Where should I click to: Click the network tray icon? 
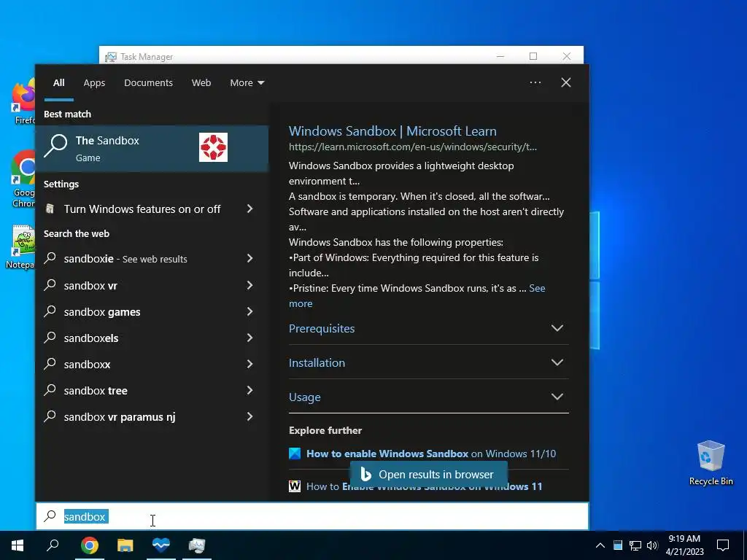pos(635,545)
